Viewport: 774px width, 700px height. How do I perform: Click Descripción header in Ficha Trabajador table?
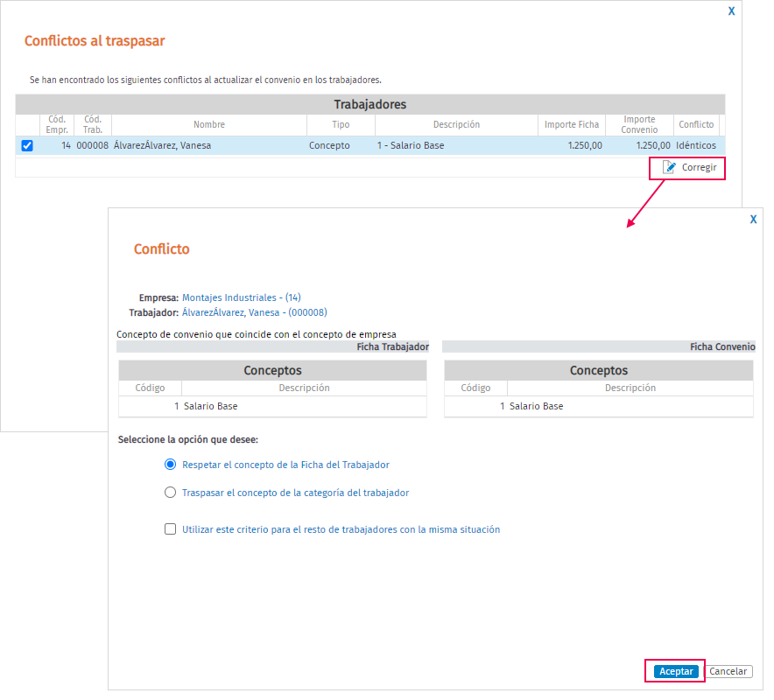[x=304, y=388]
